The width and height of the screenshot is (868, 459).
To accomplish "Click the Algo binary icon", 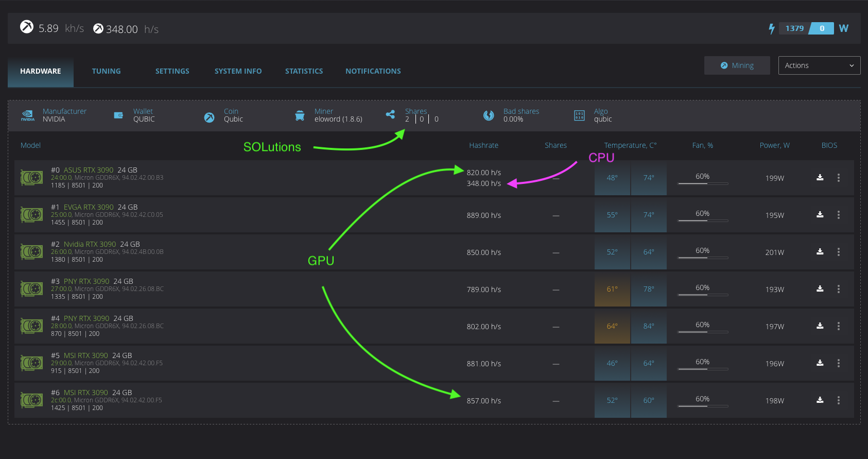I will coord(579,115).
